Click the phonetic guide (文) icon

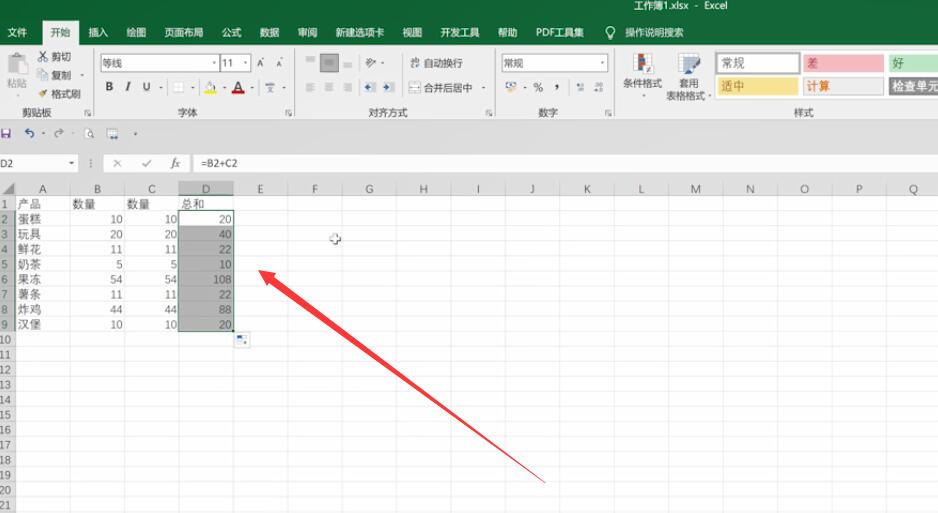tap(270, 87)
